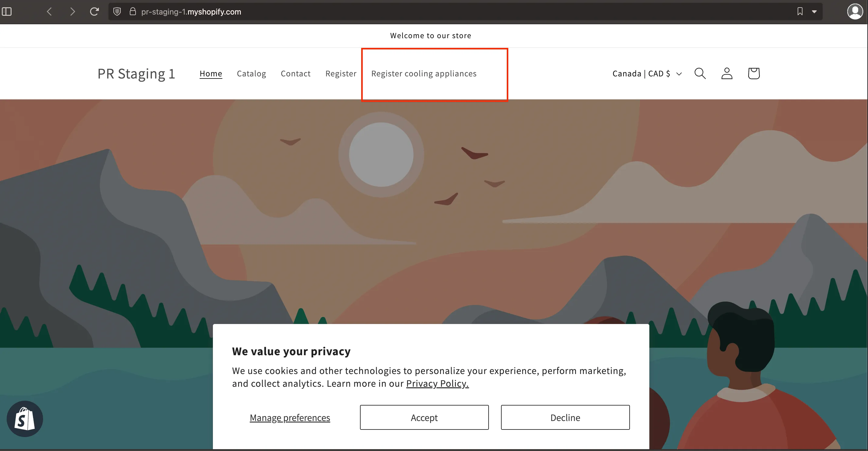
Task: Click the padlock site security icon
Action: pos(133,12)
